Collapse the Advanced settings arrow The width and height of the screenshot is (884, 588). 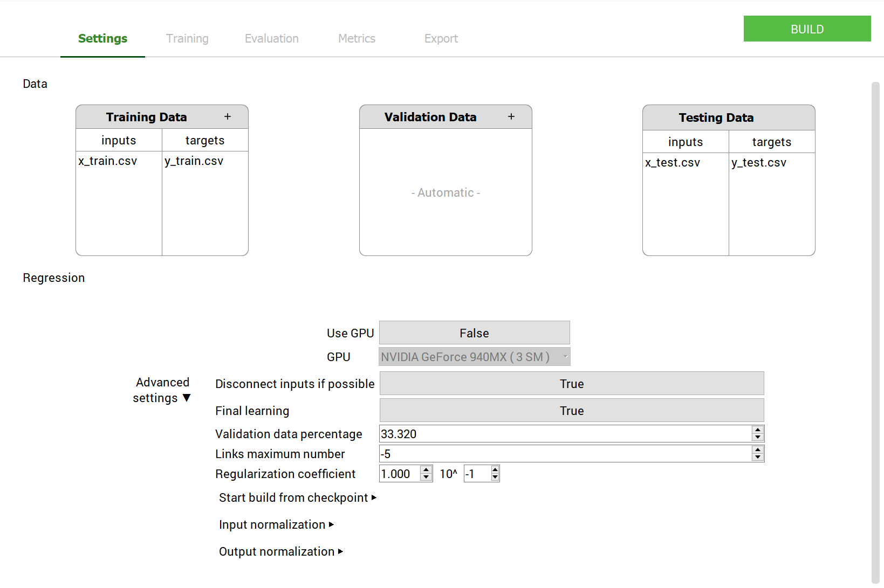pos(187,398)
